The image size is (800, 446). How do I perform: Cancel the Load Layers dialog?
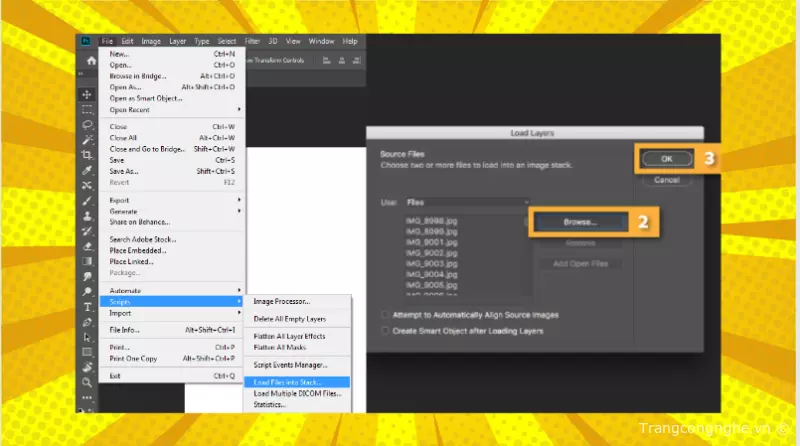pyautogui.click(x=666, y=180)
